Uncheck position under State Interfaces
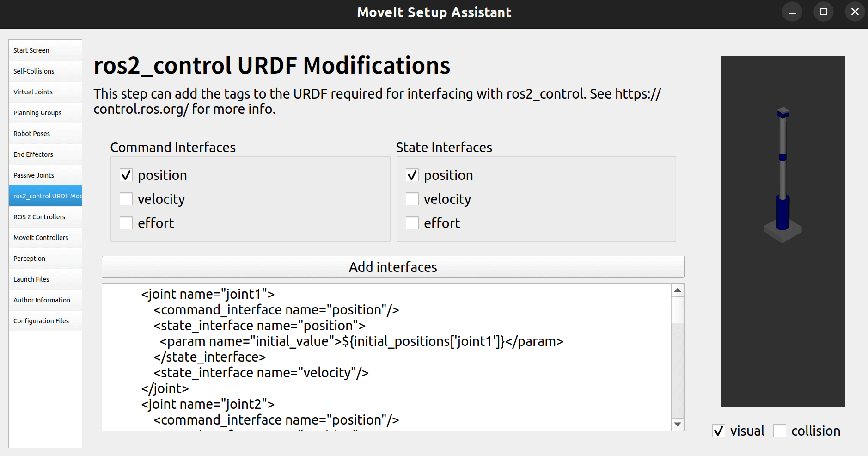 tap(412, 175)
